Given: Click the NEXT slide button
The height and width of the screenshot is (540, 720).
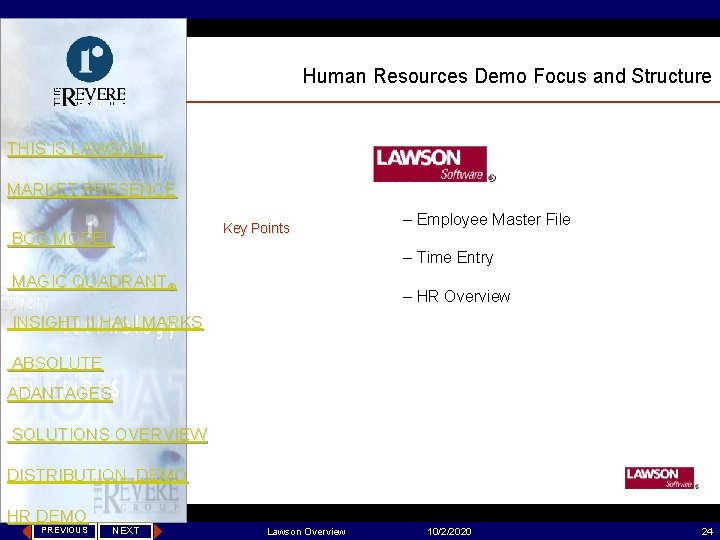Looking at the screenshot, I should click(125, 530).
